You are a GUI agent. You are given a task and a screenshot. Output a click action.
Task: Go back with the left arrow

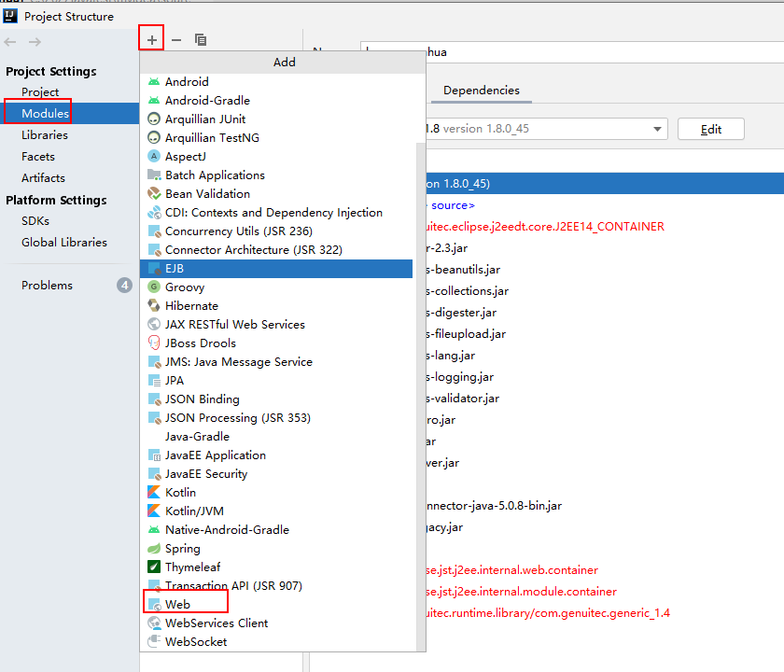click(10, 42)
